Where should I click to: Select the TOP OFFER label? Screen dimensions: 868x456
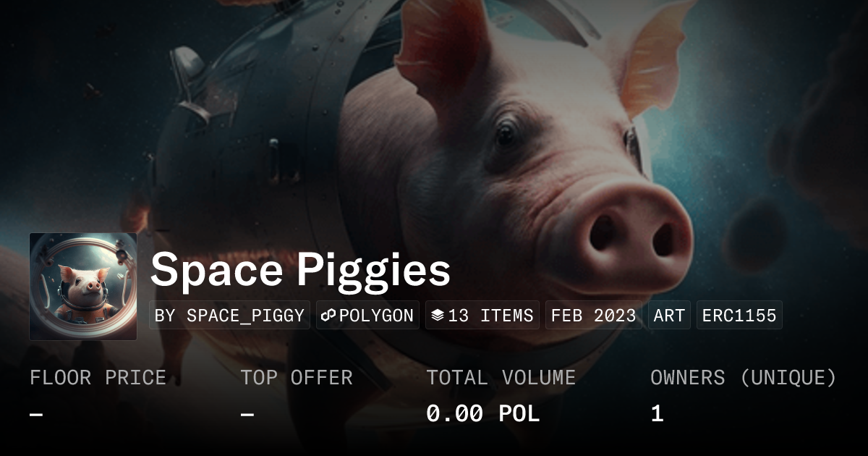[297, 378]
